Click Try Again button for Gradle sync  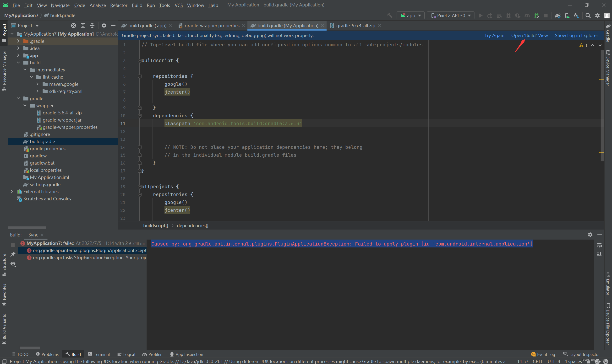coord(494,35)
